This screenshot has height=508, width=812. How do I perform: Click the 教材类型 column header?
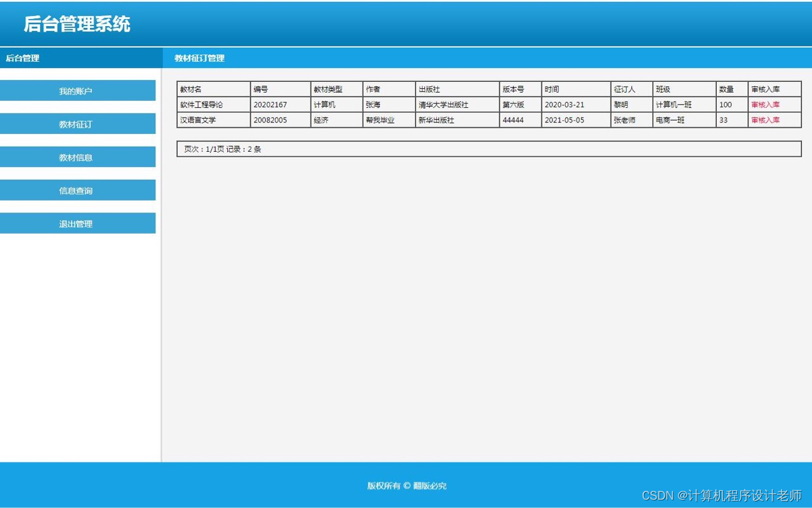[x=337, y=90]
